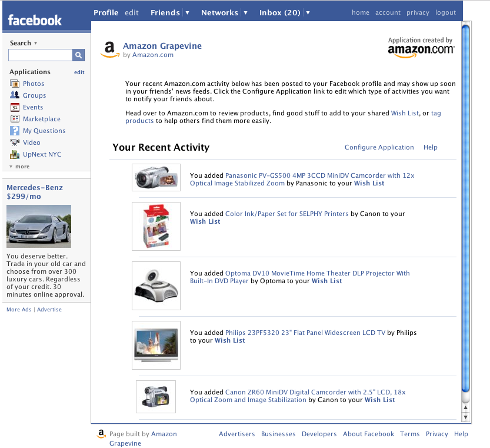The image size is (490, 448).
Task: Click Optoma projector thumbnail
Action: (156, 286)
